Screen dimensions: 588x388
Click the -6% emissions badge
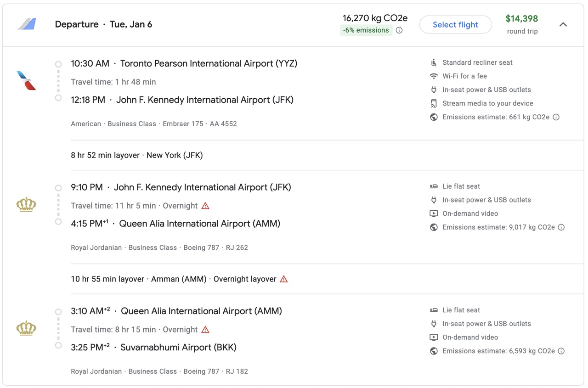coord(366,30)
